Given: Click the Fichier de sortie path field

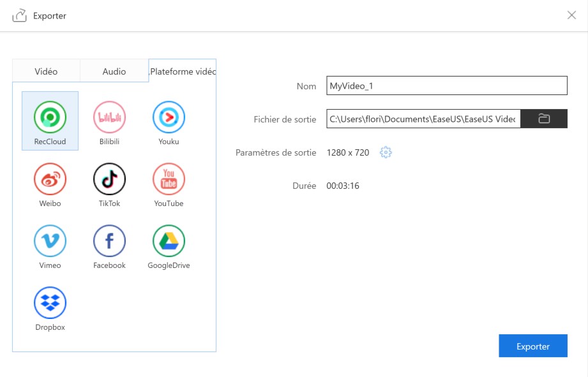Looking at the screenshot, I should [423, 119].
